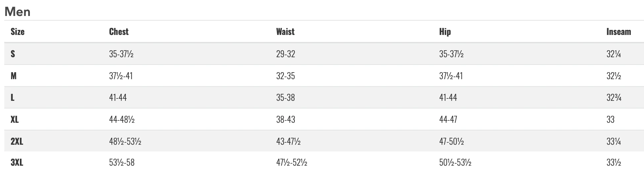
Task: Select the Inseam column header
Action: pos(619,32)
